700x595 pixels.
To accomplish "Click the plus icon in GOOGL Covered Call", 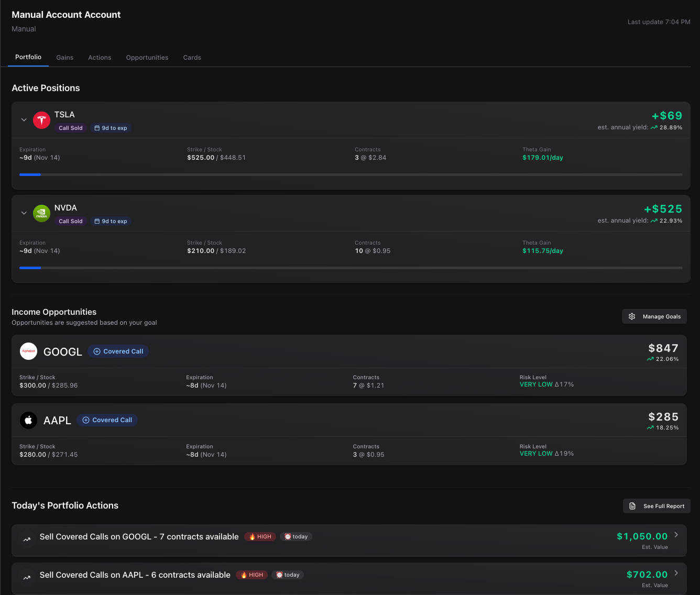I will tap(97, 351).
